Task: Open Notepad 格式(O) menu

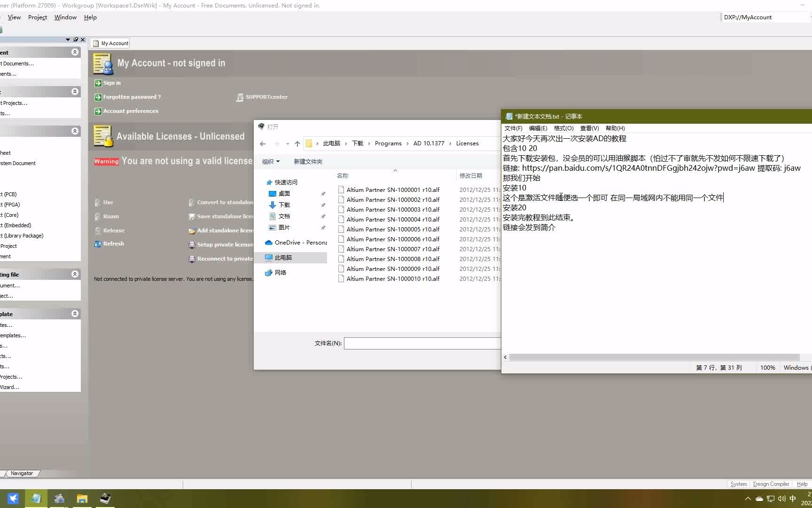Action: click(563, 128)
